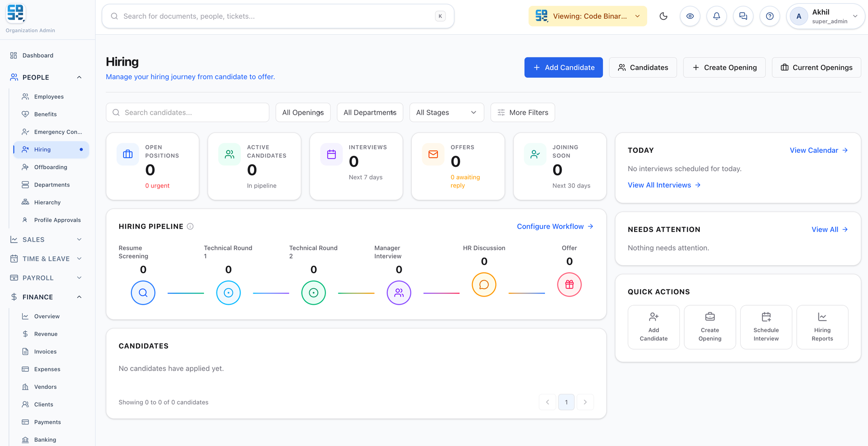
Task: Open Expenses in the sidebar
Action: 51,369
